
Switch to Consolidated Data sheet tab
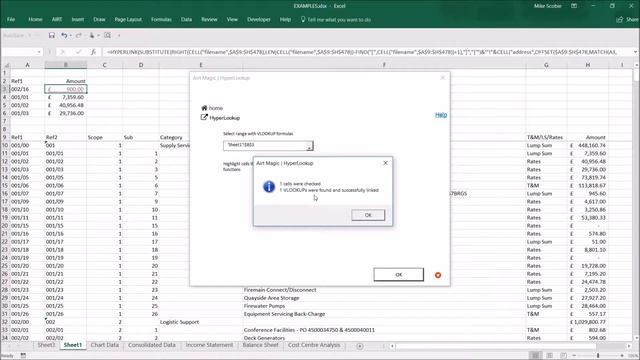[x=151, y=345]
